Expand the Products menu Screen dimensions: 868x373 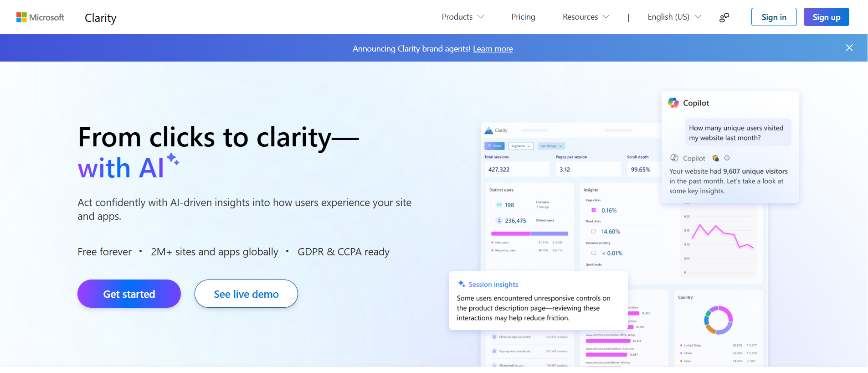coord(462,17)
